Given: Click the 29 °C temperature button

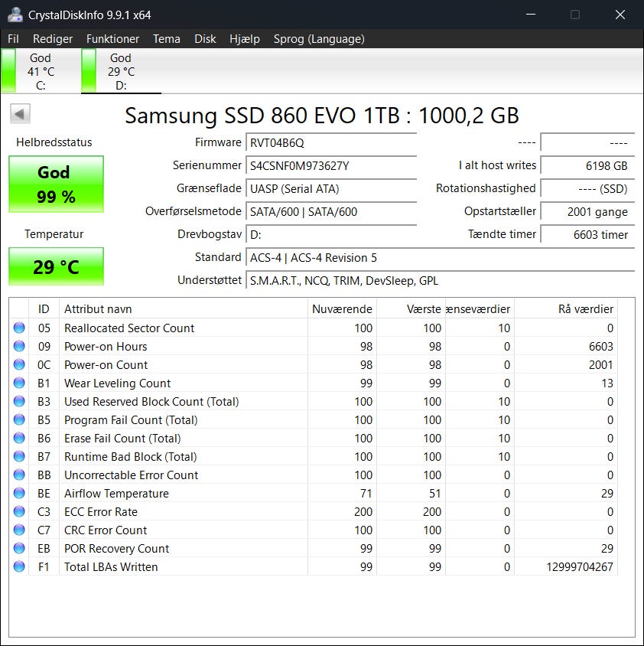Looking at the screenshot, I should [56, 266].
